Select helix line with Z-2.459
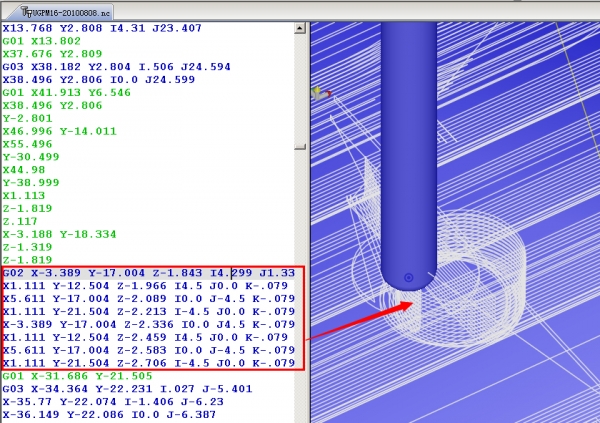 [145, 338]
